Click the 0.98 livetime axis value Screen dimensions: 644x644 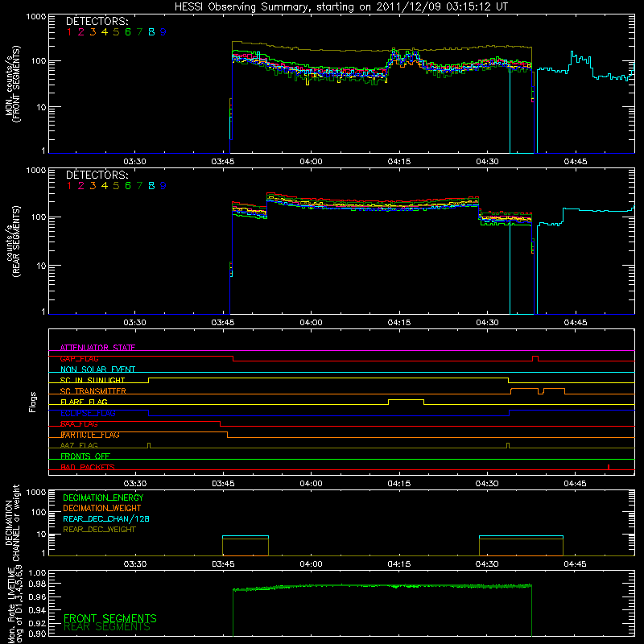(x=37, y=584)
